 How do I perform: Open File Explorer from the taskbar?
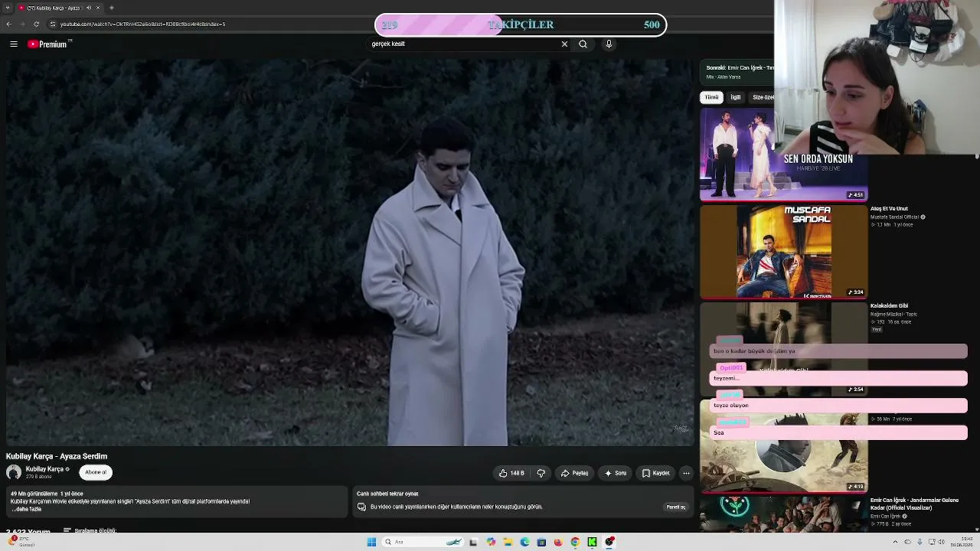[x=508, y=542]
